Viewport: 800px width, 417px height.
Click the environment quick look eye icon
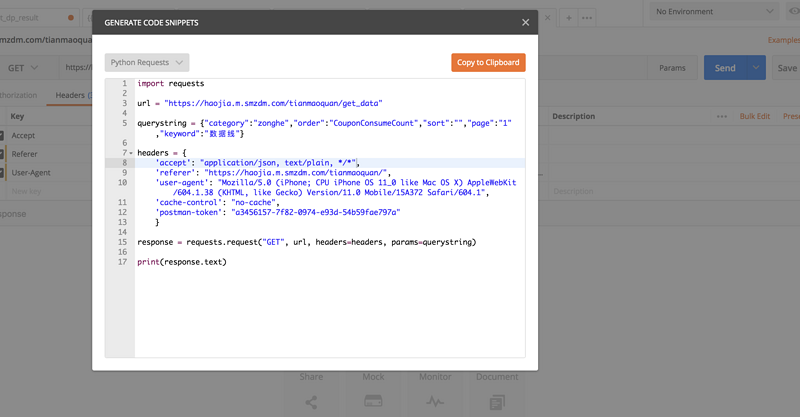pyautogui.click(x=794, y=11)
